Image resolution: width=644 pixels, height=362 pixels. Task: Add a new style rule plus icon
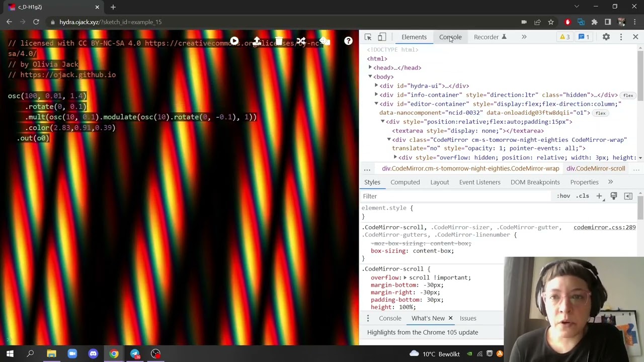599,196
